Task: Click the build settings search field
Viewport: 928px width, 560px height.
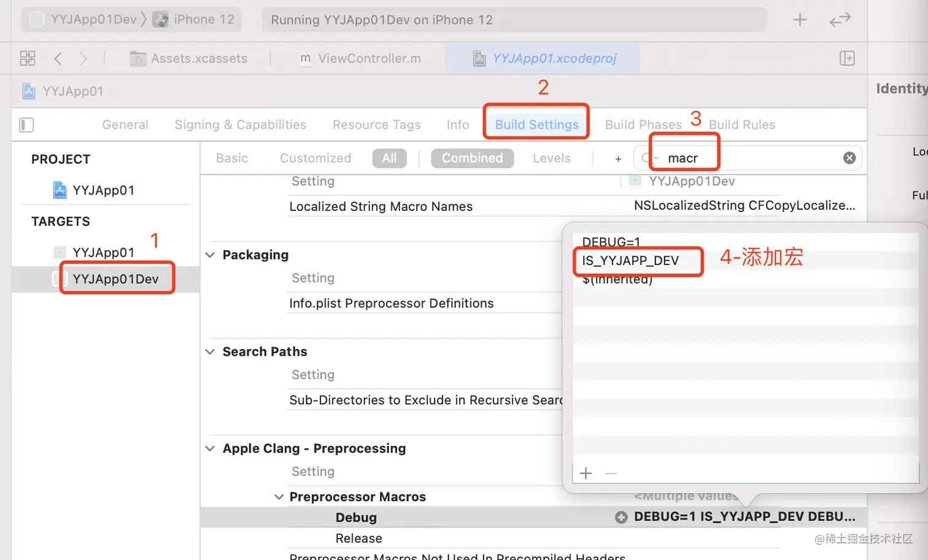Action: click(748, 158)
